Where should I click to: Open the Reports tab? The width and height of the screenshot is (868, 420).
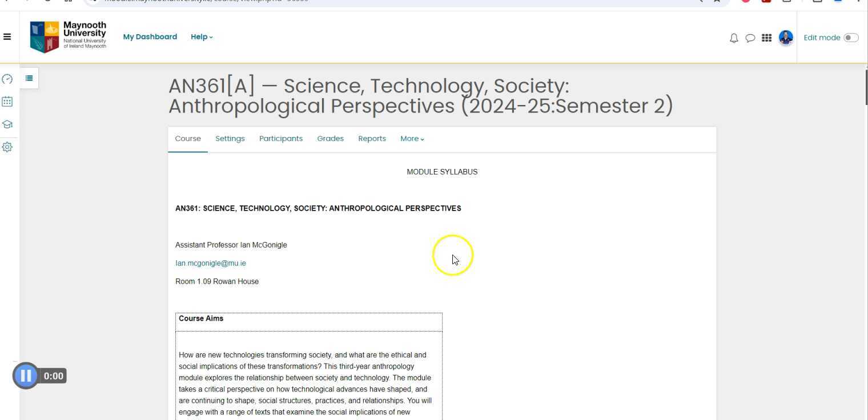(x=372, y=139)
